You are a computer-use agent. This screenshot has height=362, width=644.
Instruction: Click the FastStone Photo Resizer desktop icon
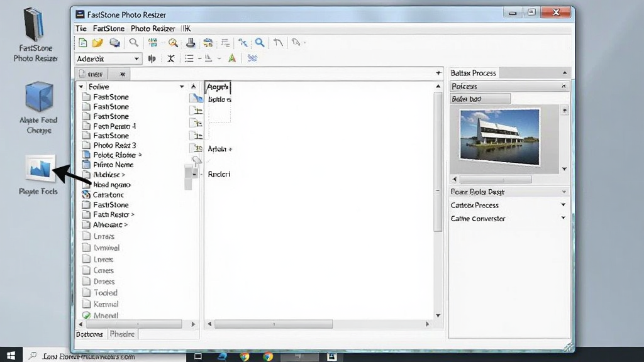35,35
